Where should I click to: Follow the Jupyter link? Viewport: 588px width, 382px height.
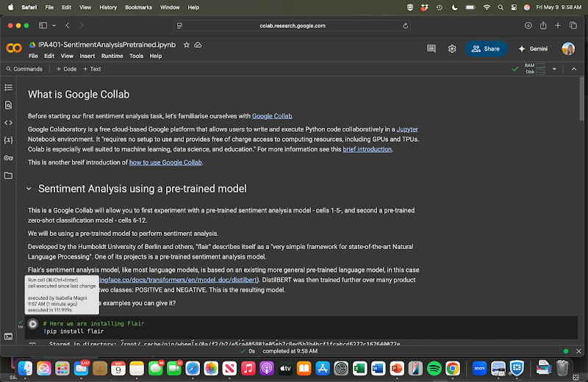tap(407, 129)
